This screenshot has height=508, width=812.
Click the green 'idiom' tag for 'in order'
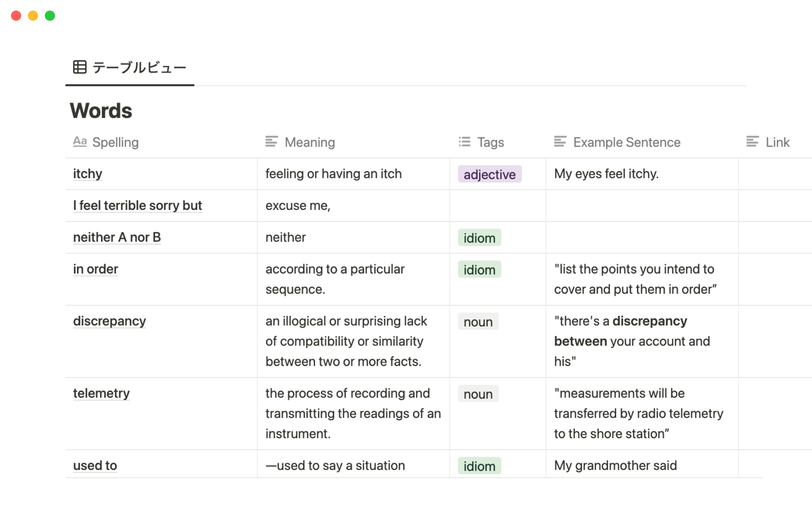tap(479, 270)
